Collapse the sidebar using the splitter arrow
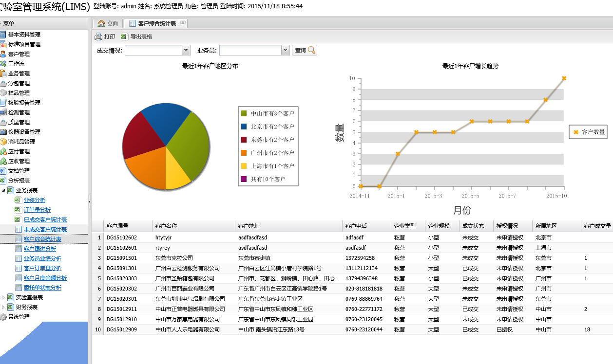This screenshot has height=364, width=613. click(x=89, y=201)
